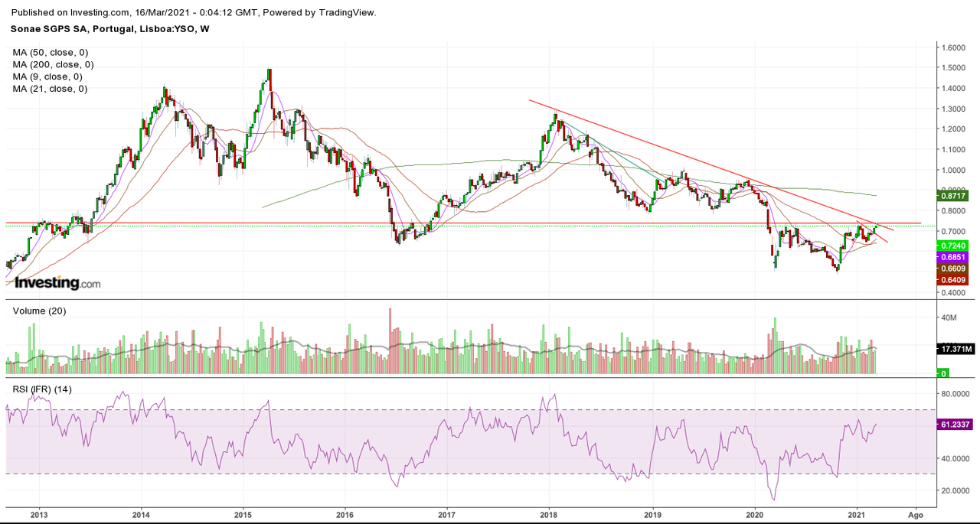Click the RSI (IFR) (14) pane label
Screen dimensions: 980x524
pos(42,389)
